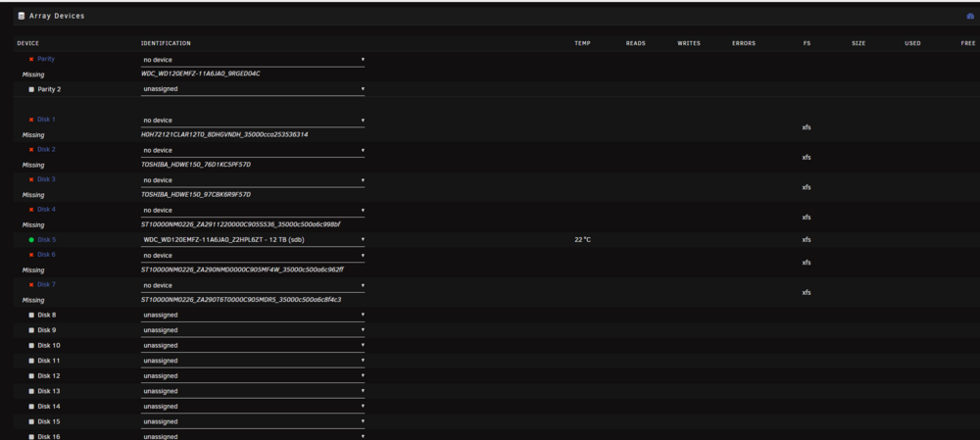The width and height of the screenshot is (980, 440).
Task: Click the blue dashboard icon at top right
Action: [x=970, y=17]
